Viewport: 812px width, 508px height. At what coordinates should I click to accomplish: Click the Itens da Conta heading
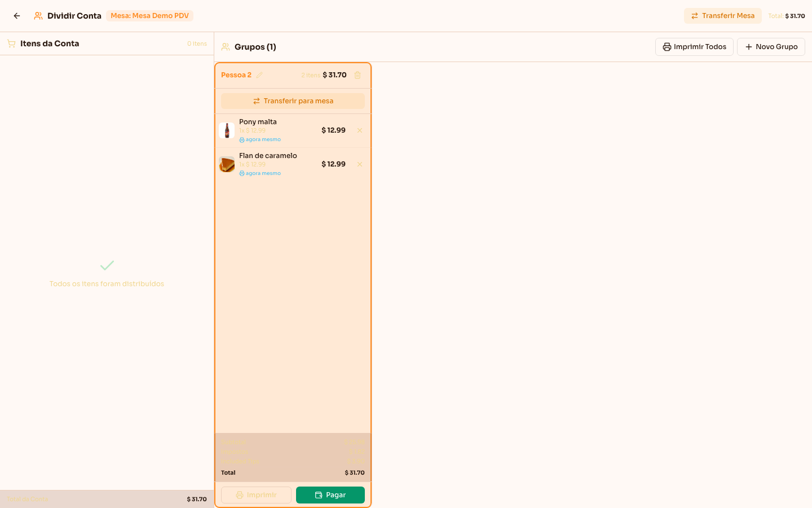50,43
